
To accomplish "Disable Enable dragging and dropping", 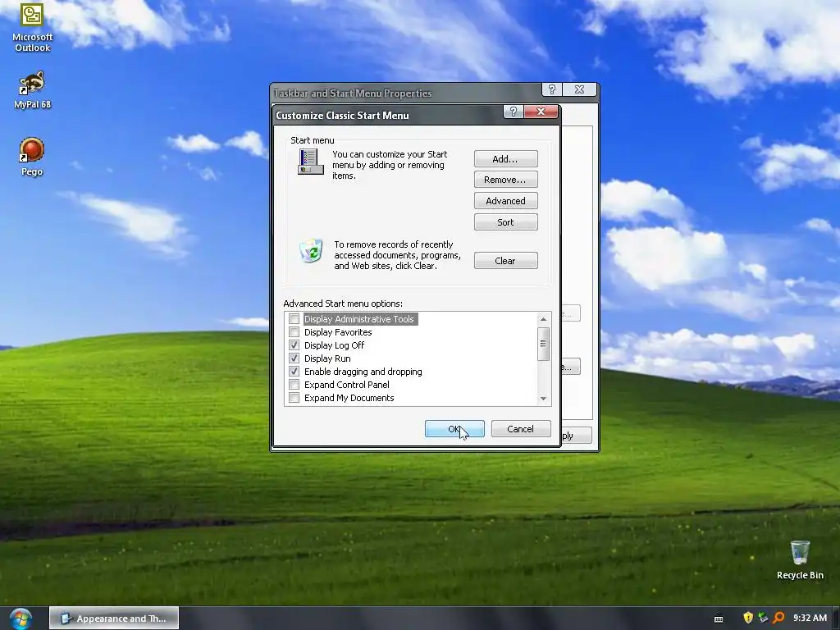I will coord(294,372).
